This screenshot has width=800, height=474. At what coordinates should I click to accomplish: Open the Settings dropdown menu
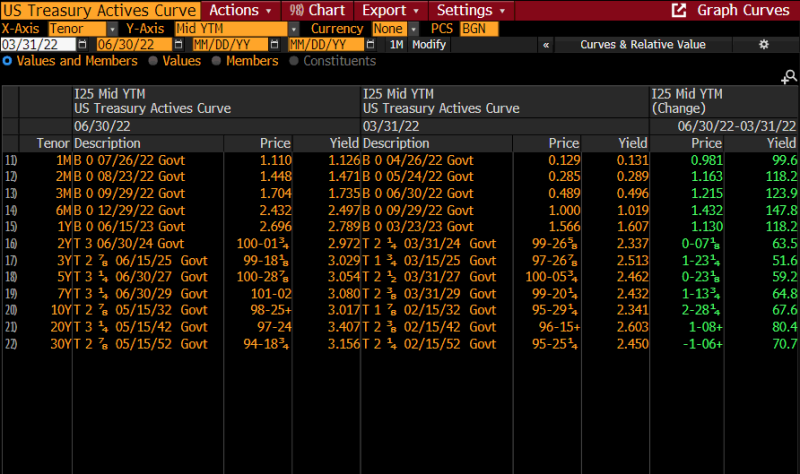coord(471,10)
